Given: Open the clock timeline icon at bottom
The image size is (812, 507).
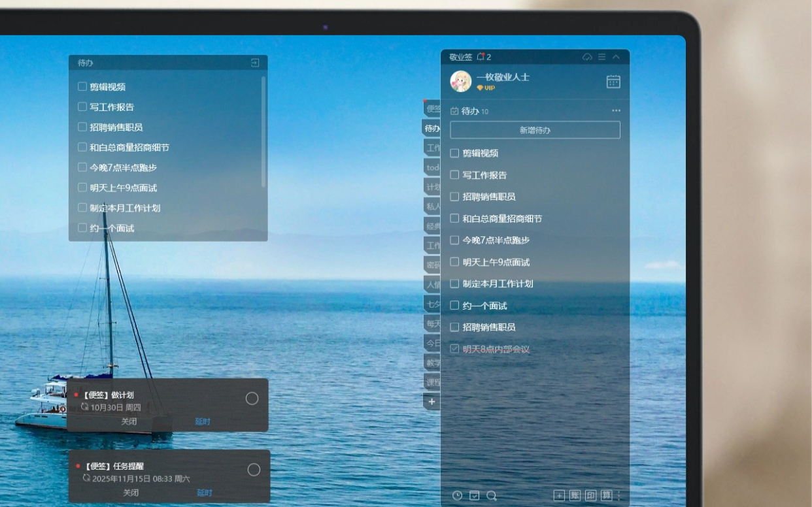Looking at the screenshot, I should [x=457, y=495].
